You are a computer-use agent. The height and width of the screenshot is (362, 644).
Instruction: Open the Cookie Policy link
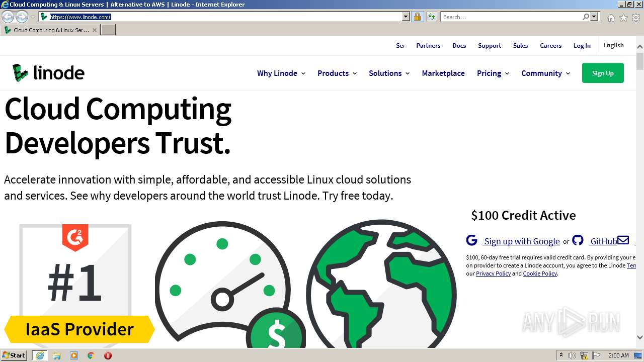pos(540,274)
